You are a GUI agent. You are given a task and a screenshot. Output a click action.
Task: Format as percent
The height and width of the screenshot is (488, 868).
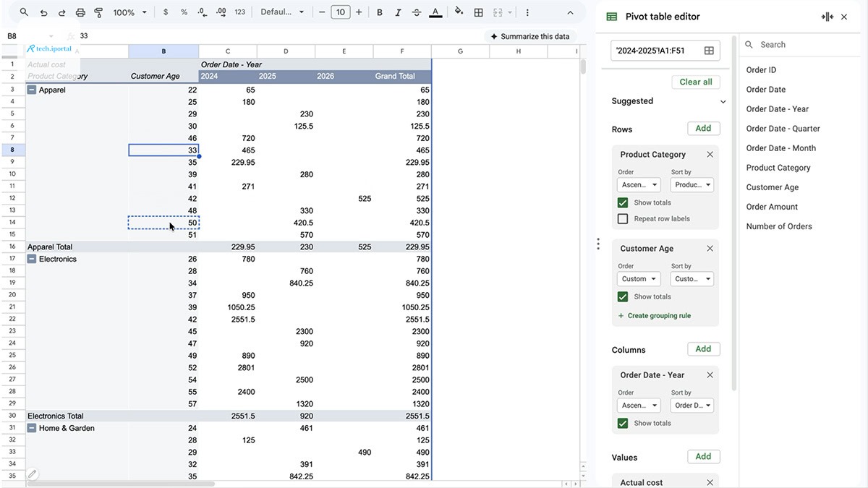click(184, 12)
